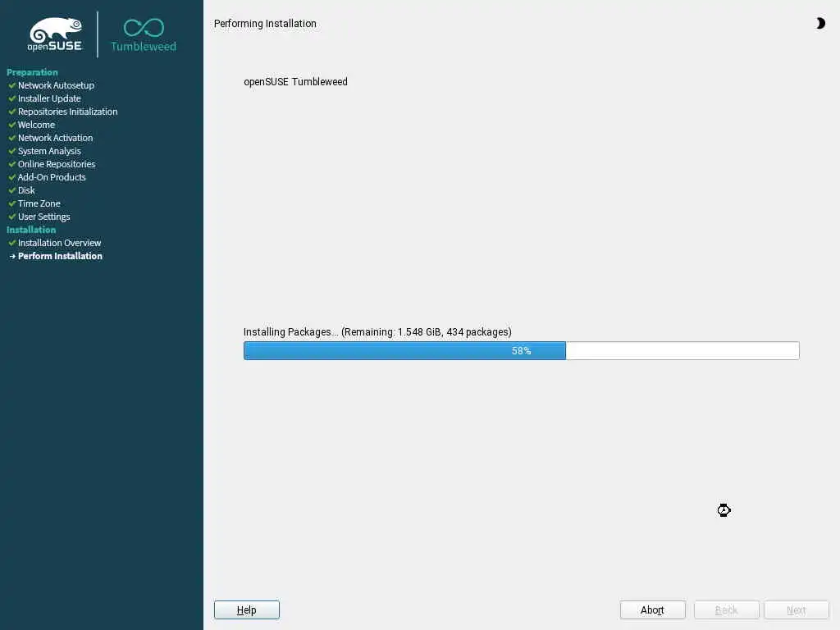This screenshot has width=840, height=630.
Task: Click the checkmark beside Welcome
Action: (x=11, y=125)
